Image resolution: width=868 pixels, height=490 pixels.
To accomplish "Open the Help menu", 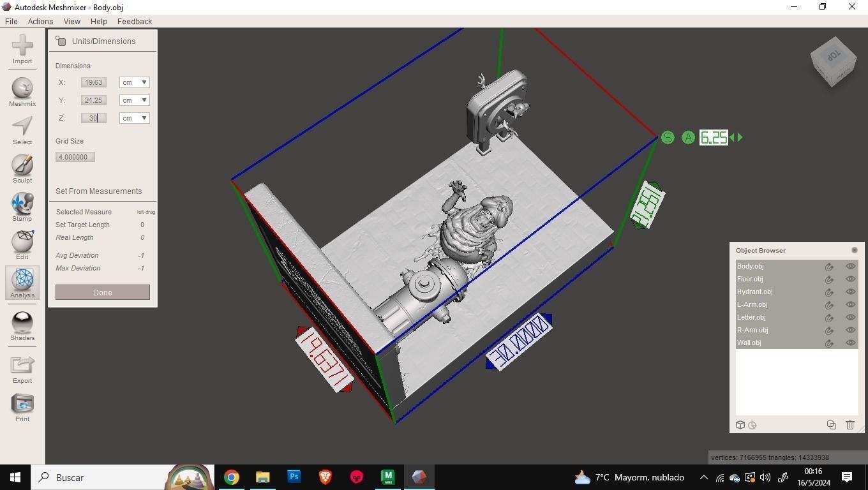I will tap(99, 21).
